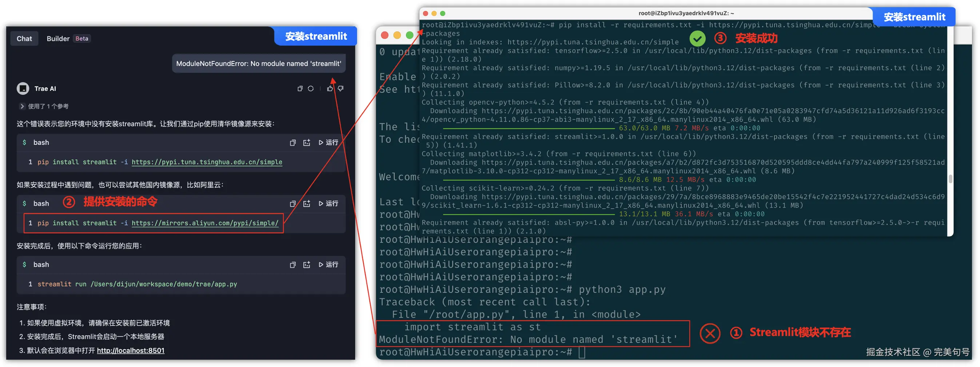The width and height of the screenshot is (980, 367).
Task: Click the import streamlit as st line
Action: coord(472,327)
